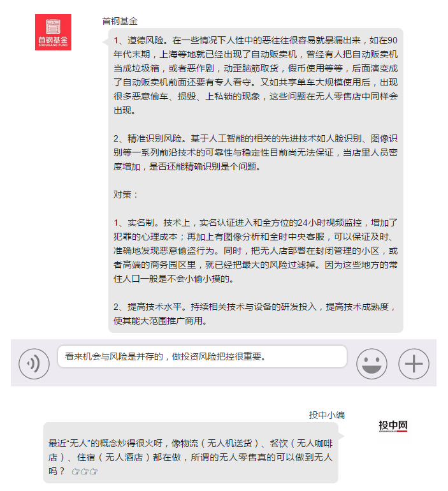Click the pointing hand emojis in message
The height and width of the screenshot is (491, 448).
[x=85, y=471]
